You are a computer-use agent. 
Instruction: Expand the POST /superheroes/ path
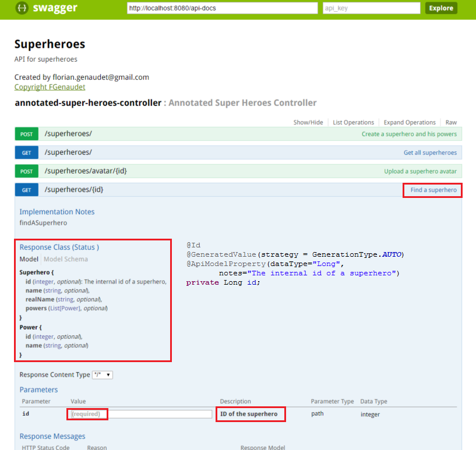pos(68,134)
